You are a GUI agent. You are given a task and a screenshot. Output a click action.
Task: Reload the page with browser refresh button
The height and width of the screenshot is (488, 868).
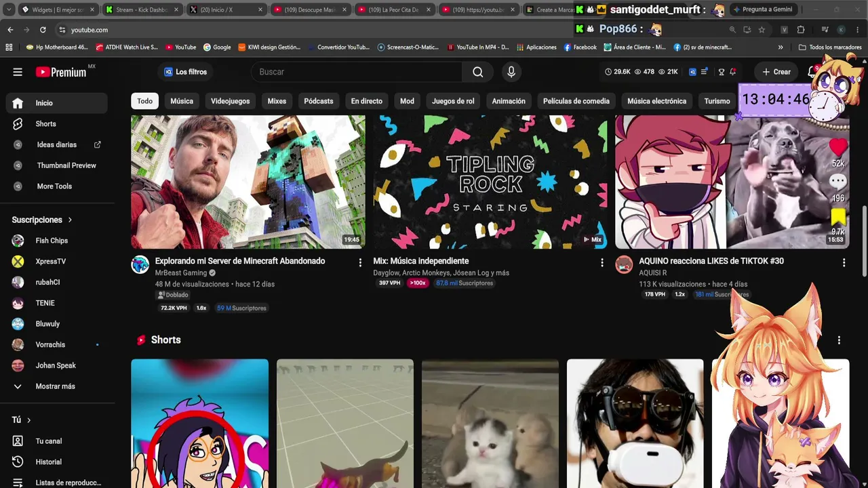tap(43, 30)
